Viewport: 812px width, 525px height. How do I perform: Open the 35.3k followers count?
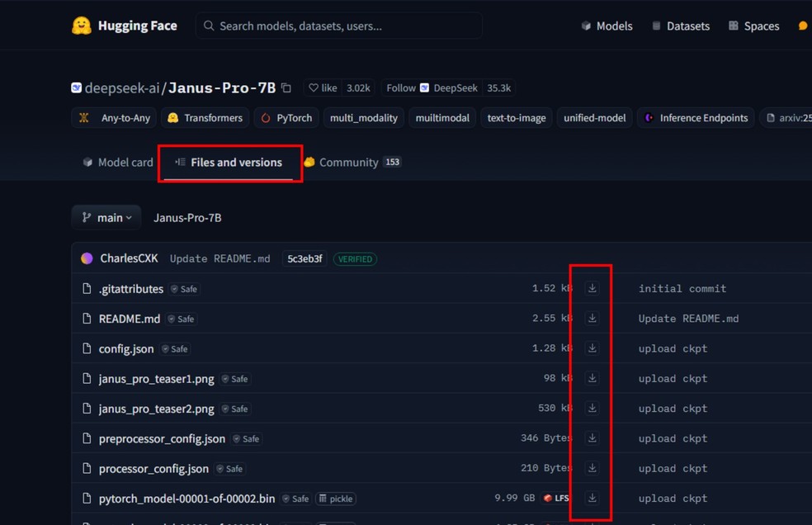tap(498, 88)
